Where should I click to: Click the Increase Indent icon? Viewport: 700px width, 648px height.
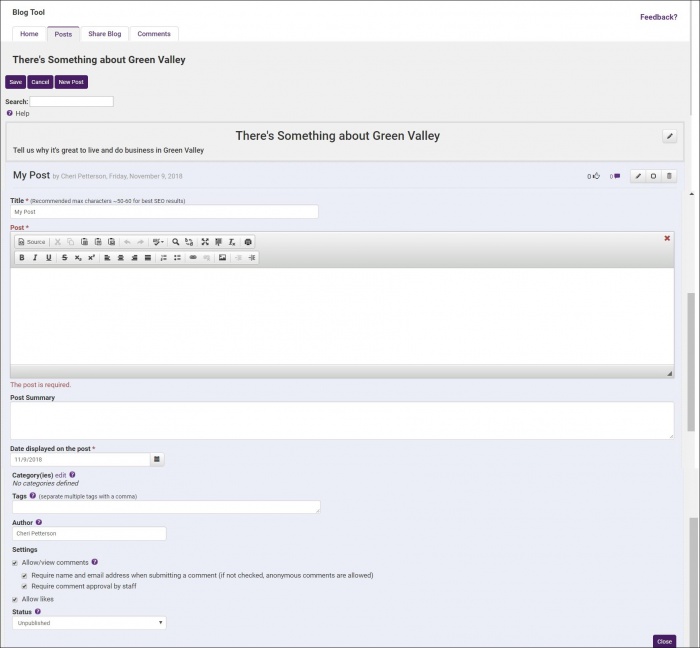pyautogui.click(x=252, y=258)
